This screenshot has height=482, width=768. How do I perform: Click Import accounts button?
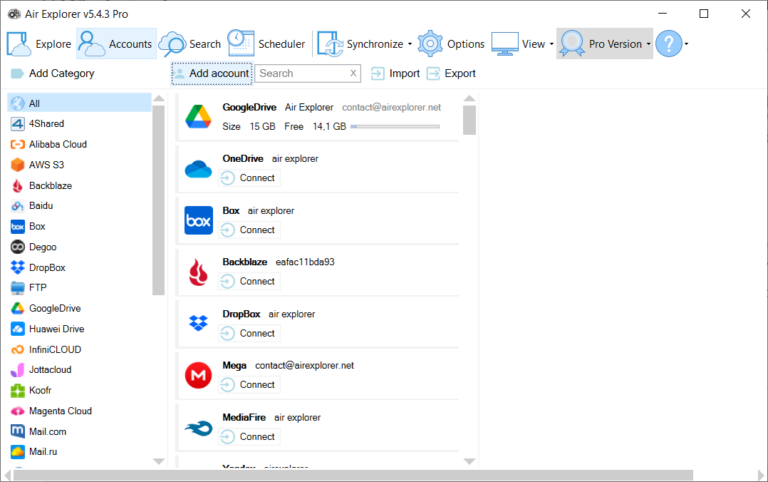[x=396, y=73]
